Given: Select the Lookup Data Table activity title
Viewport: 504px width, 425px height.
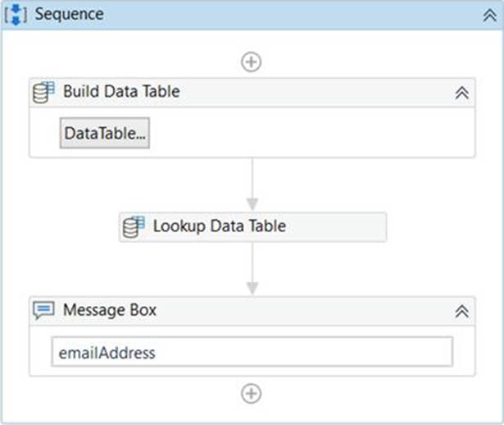Looking at the screenshot, I should click(220, 226).
